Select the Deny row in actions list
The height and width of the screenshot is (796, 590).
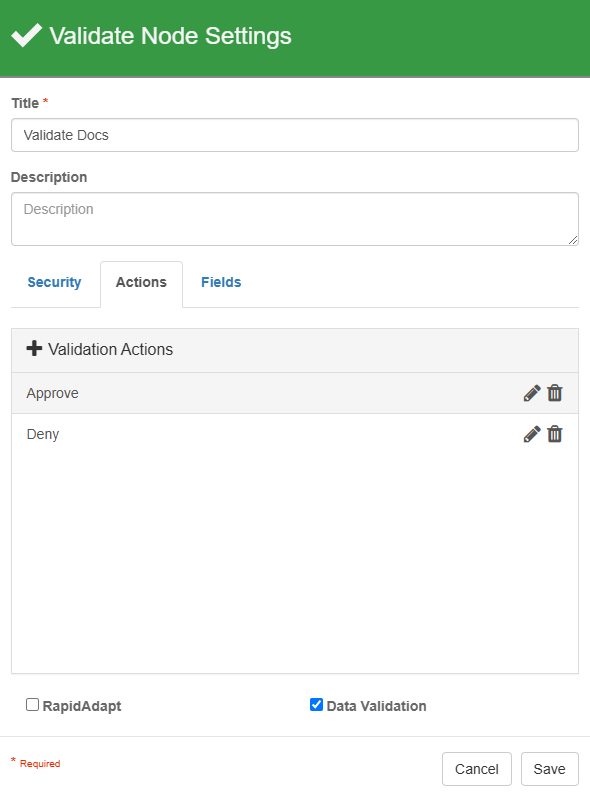coord(295,434)
